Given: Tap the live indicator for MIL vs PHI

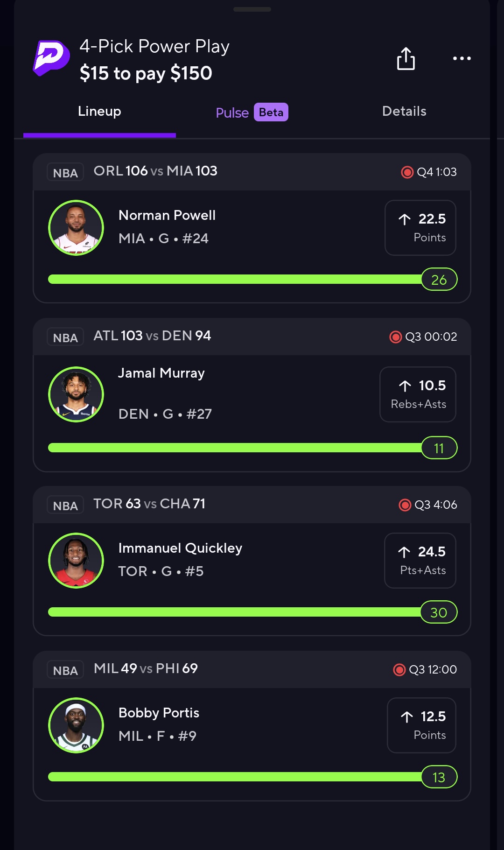Looking at the screenshot, I should pos(399,670).
